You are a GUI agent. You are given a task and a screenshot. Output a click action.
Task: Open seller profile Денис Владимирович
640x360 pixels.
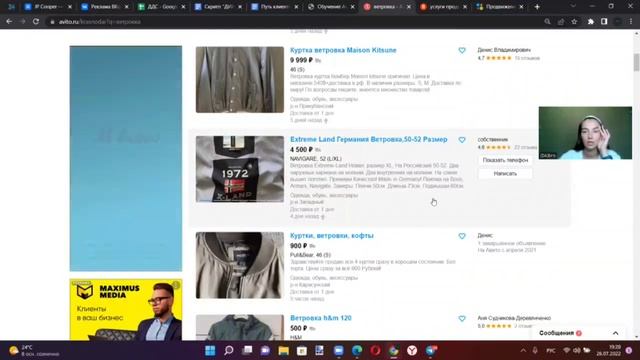click(504, 50)
